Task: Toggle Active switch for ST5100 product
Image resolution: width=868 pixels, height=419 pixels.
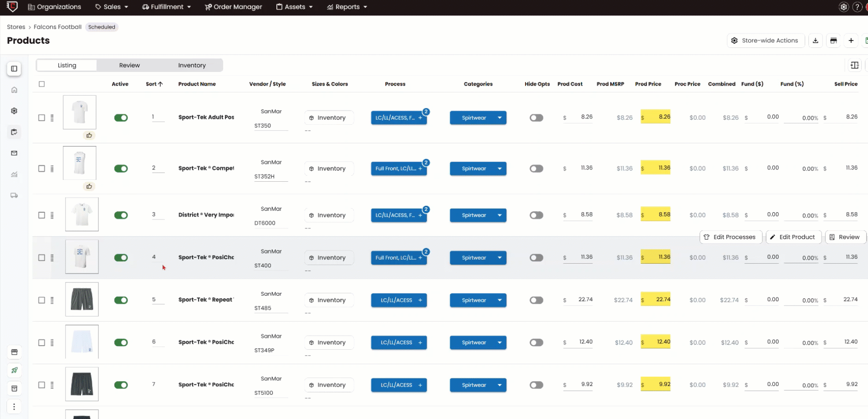Action: 121,385
